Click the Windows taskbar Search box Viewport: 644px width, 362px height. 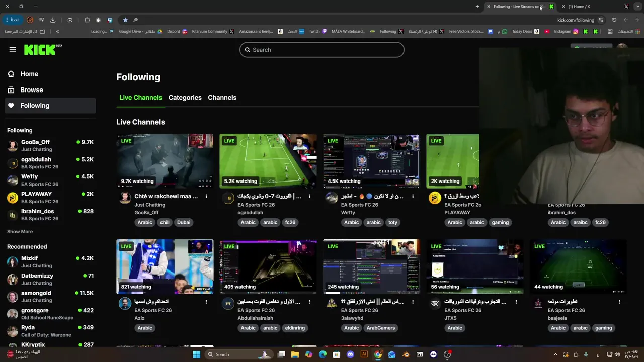pyautogui.click(x=239, y=354)
